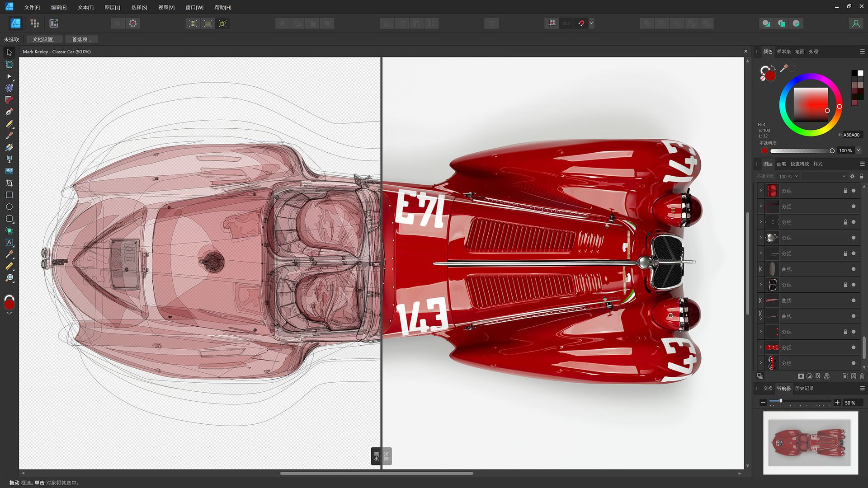Open the 图层[L] menu
The width and height of the screenshot is (868, 488).
pyautogui.click(x=112, y=8)
